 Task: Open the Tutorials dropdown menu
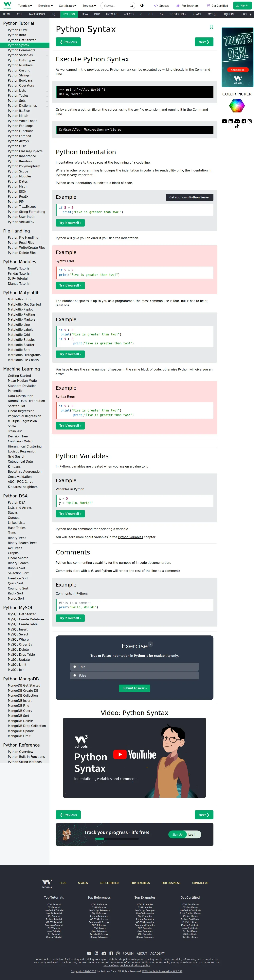click(25, 6)
